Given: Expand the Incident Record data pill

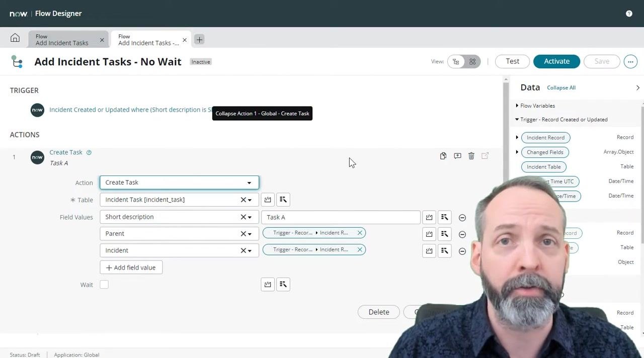Looking at the screenshot, I should pos(517,137).
